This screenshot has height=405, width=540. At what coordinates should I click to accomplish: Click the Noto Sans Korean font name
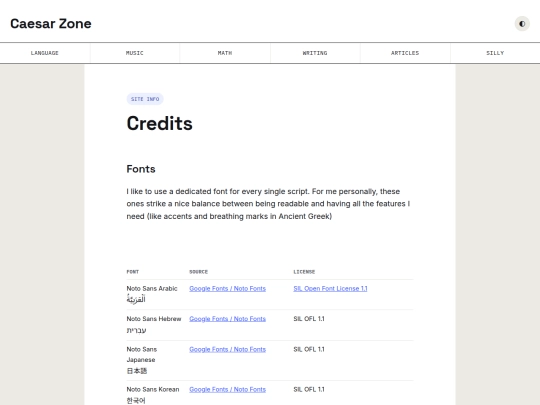[x=153, y=390]
